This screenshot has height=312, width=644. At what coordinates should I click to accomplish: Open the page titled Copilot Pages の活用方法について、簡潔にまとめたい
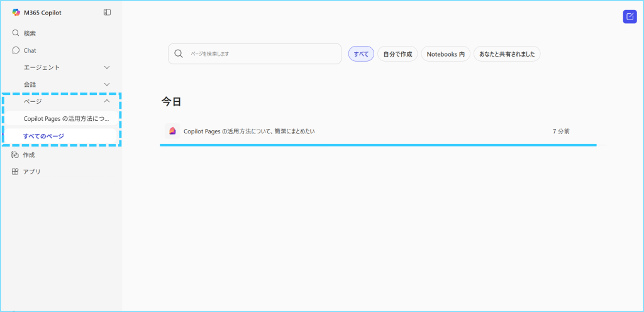click(249, 131)
